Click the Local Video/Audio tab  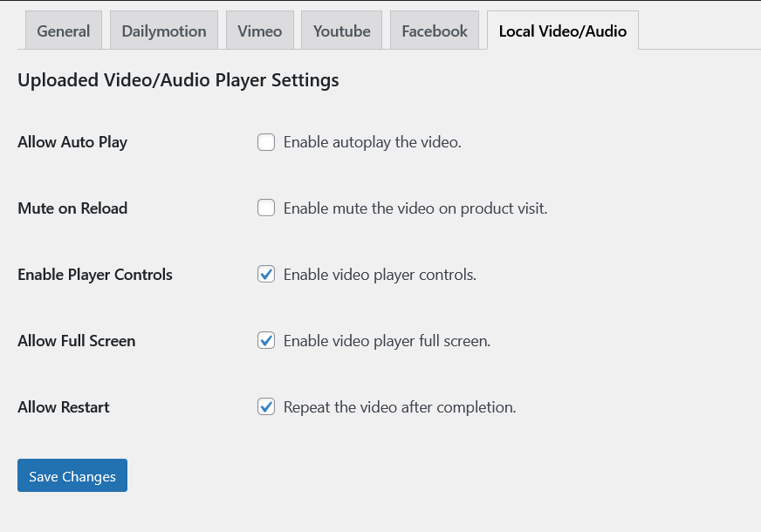(562, 31)
